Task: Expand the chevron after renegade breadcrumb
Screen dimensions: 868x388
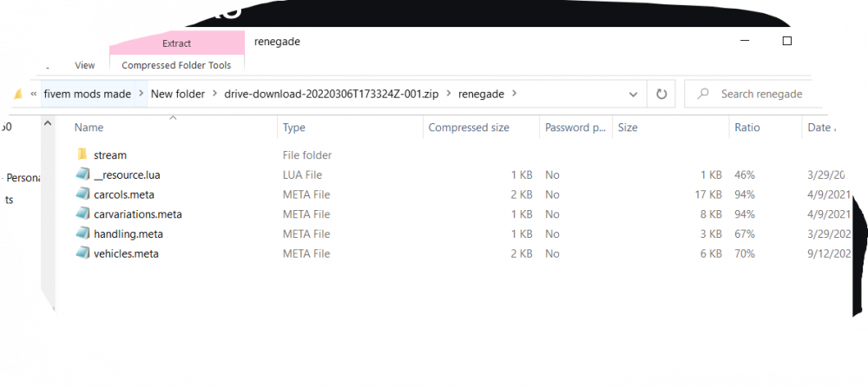Action: pos(514,94)
